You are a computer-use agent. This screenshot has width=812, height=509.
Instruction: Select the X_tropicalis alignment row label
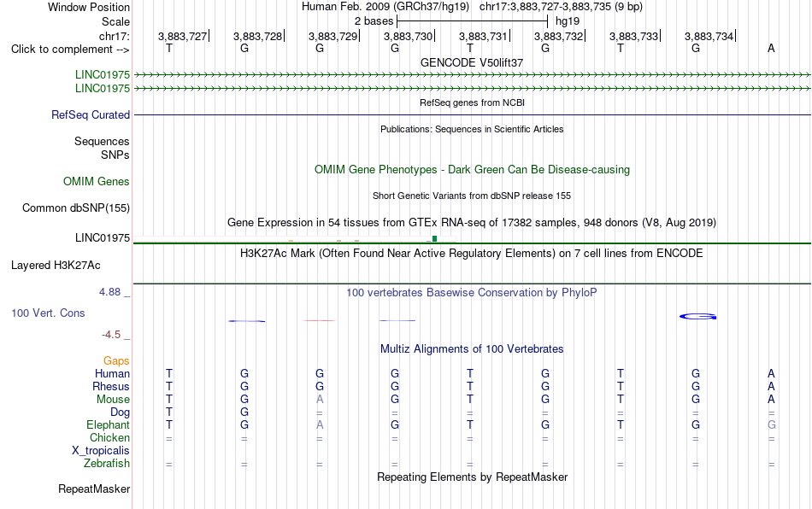click(101, 451)
